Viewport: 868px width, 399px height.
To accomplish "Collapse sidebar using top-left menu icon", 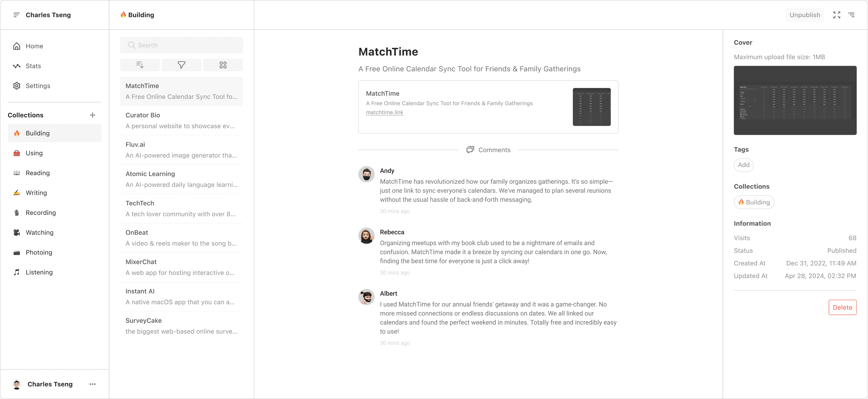I will pyautogui.click(x=16, y=15).
